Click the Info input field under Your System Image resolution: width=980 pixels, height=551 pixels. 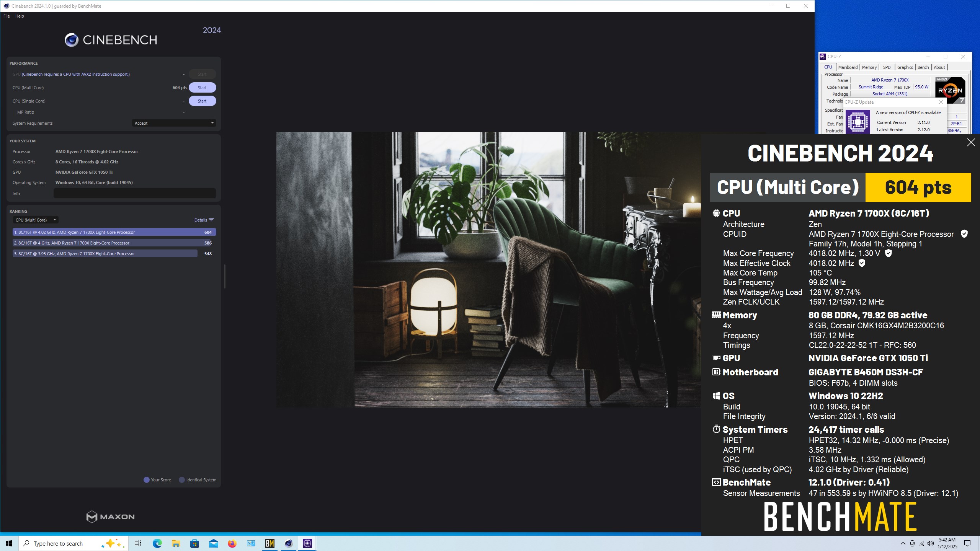coord(135,194)
